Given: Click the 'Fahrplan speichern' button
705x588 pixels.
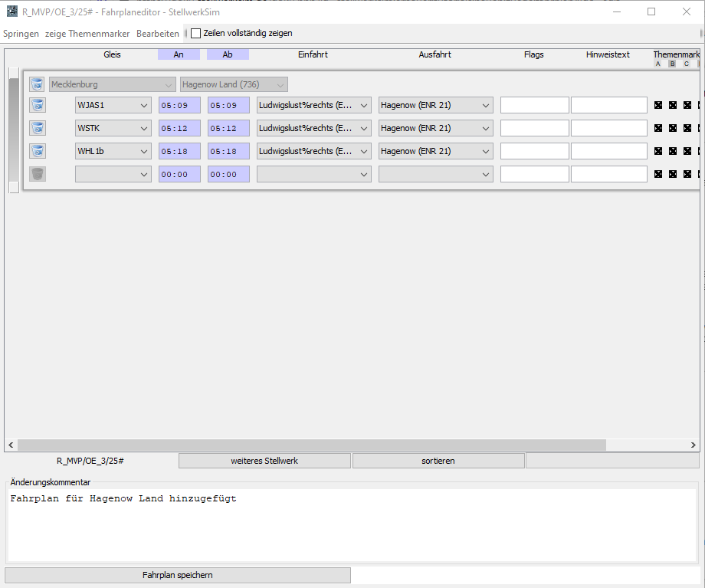Looking at the screenshot, I should tap(178, 575).
